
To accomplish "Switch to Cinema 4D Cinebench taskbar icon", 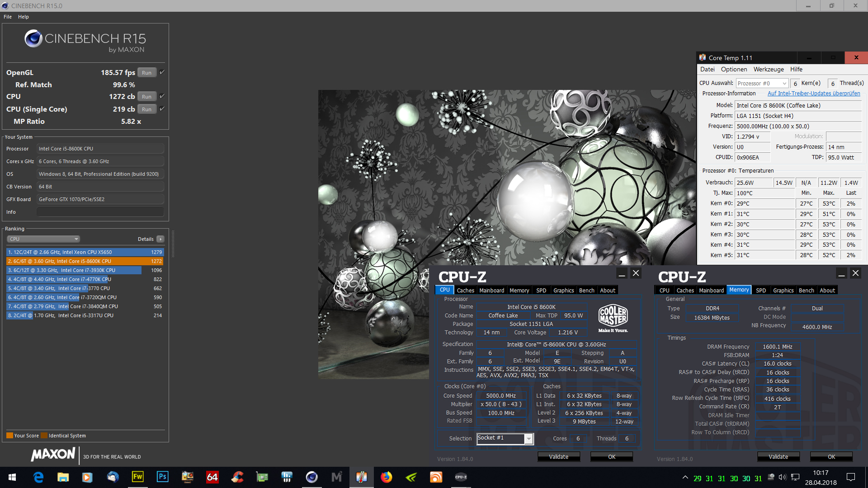I will (311, 477).
